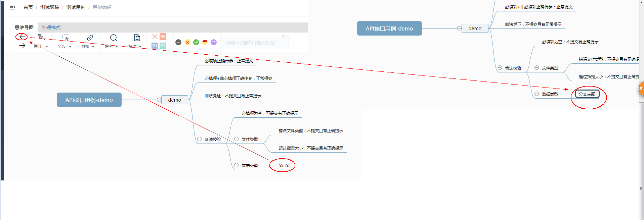This screenshot has width=644, height=220.
Task: Go to 测试跟踪 in the breadcrumb
Action: pyautogui.click(x=50, y=7)
